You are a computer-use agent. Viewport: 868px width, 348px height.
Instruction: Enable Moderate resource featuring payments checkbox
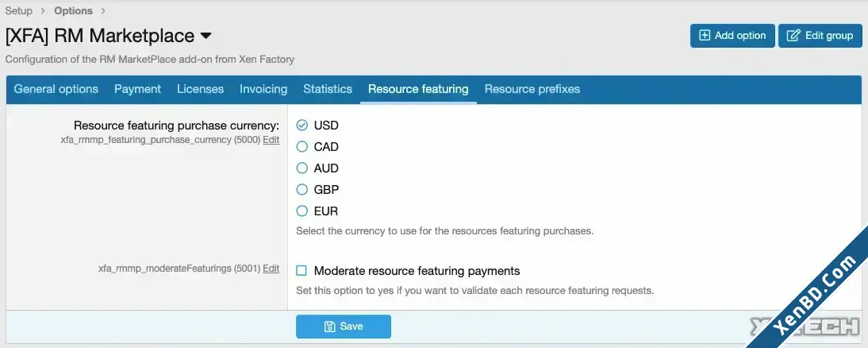click(301, 271)
